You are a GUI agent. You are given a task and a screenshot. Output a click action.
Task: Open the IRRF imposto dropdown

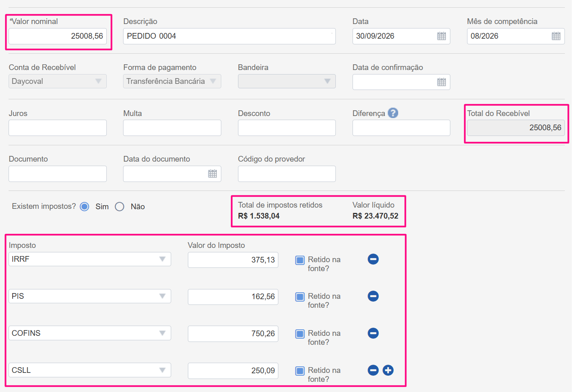pyautogui.click(x=90, y=259)
